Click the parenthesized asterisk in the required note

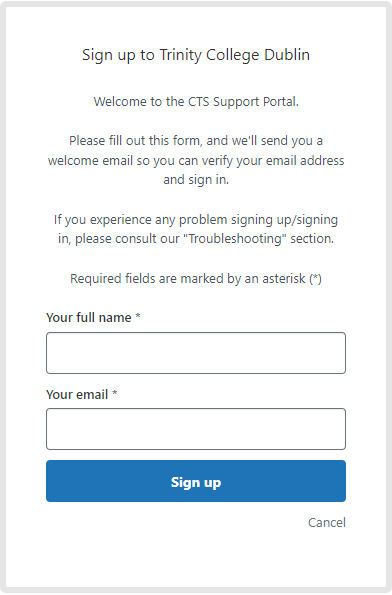coord(315,279)
